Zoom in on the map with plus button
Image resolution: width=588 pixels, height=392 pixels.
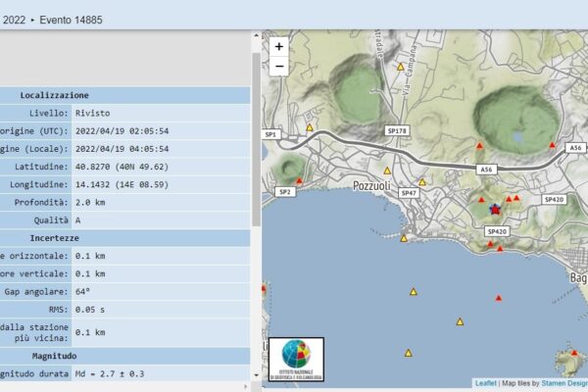[x=279, y=46]
